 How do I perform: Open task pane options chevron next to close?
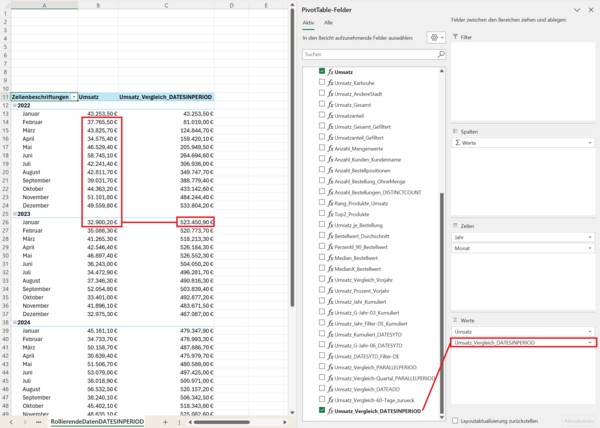tap(576, 10)
